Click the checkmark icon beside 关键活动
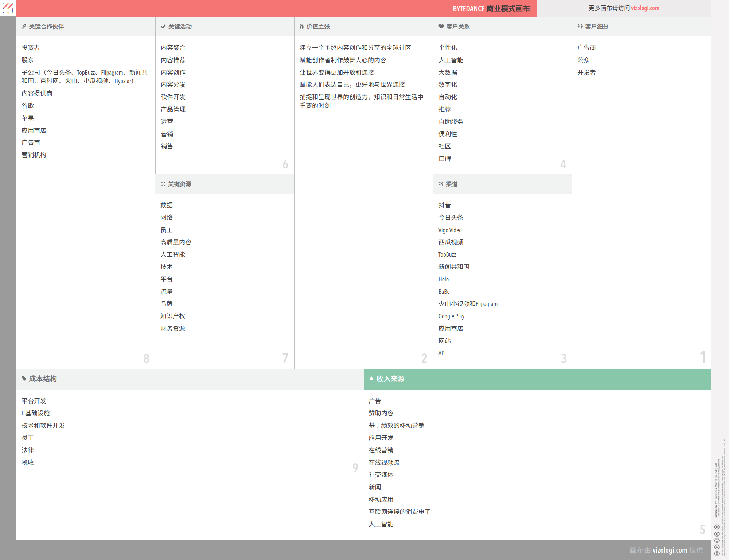Viewport: 729px width, 560px height. pyautogui.click(x=163, y=27)
